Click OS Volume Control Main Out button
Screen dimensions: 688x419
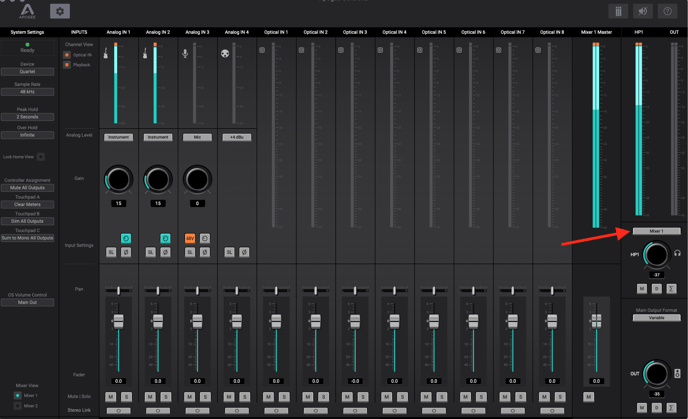(27, 302)
